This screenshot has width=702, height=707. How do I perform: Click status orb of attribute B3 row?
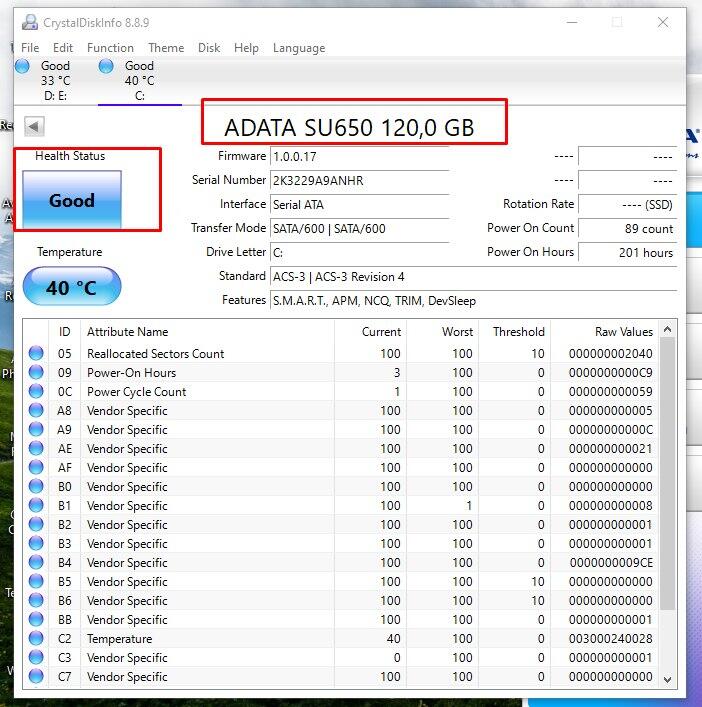click(36, 543)
